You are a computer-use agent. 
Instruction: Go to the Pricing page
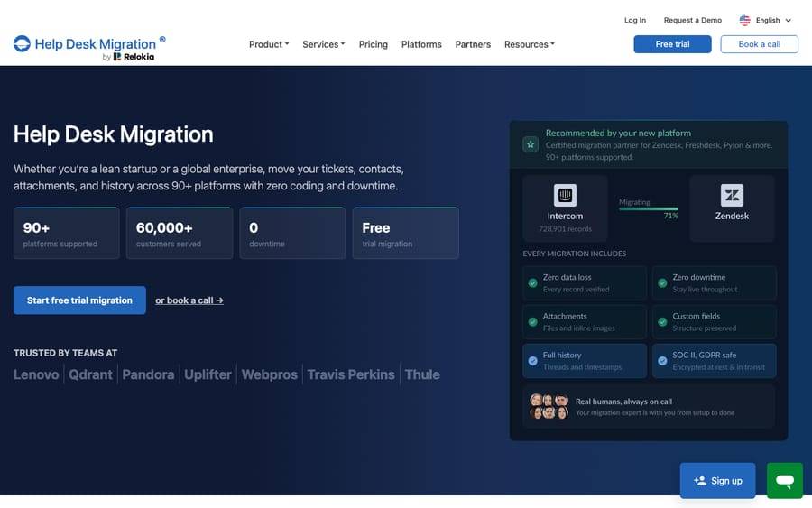(x=373, y=44)
